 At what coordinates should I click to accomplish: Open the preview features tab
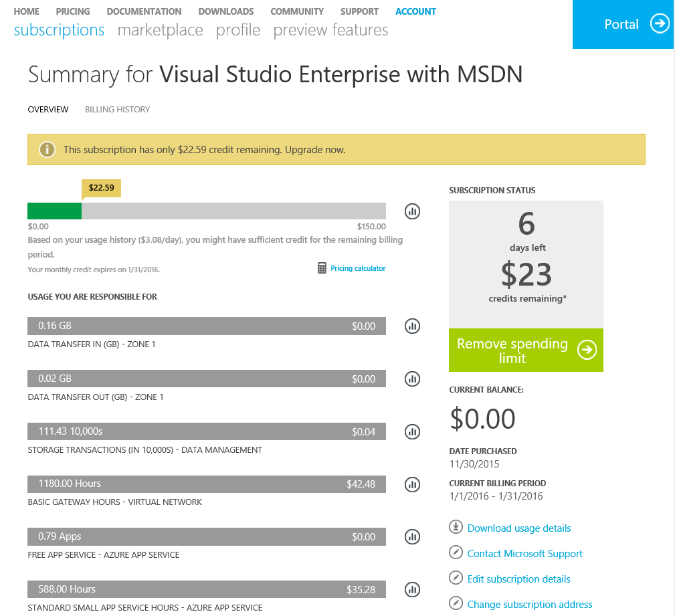tap(330, 30)
